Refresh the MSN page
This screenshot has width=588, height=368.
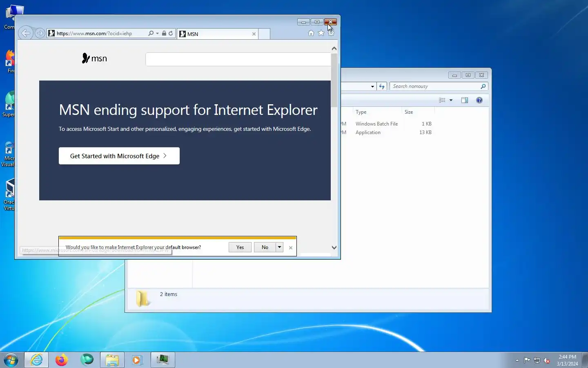(171, 34)
